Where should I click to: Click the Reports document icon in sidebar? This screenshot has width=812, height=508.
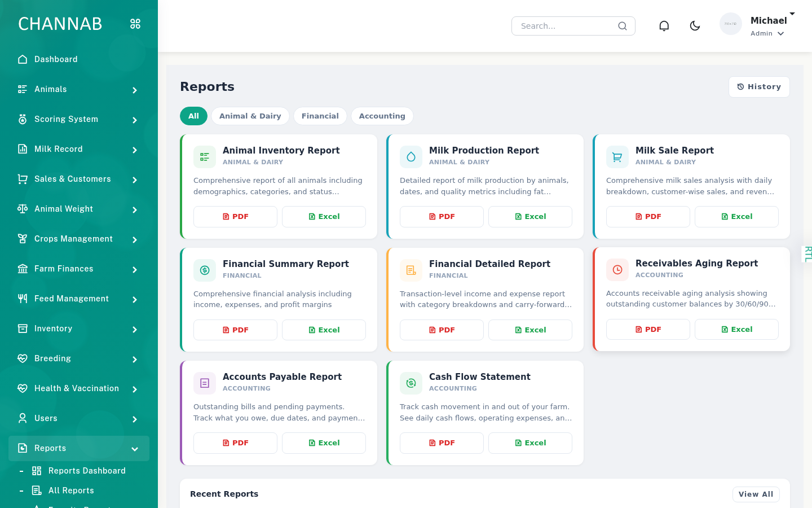pyautogui.click(x=23, y=448)
